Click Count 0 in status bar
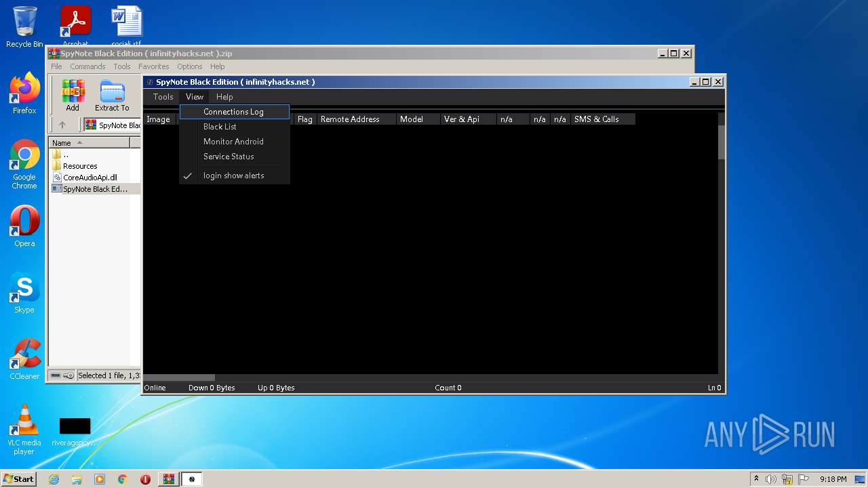The image size is (868, 488). point(448,388)
